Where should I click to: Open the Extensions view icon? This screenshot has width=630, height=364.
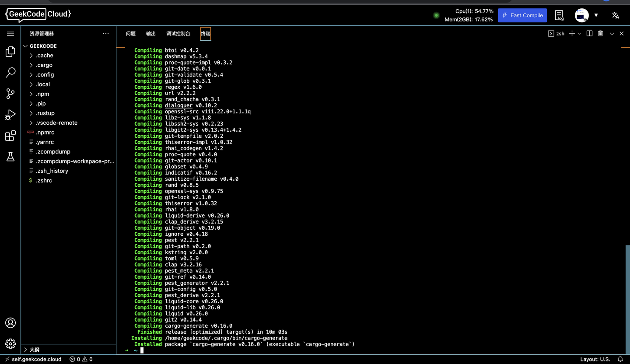(x=10, y=136)
